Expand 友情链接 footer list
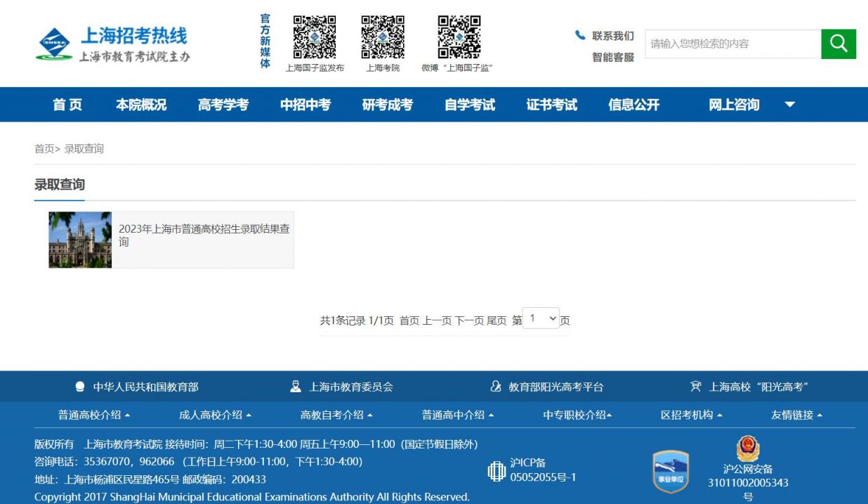 click(x=797, y=415)
